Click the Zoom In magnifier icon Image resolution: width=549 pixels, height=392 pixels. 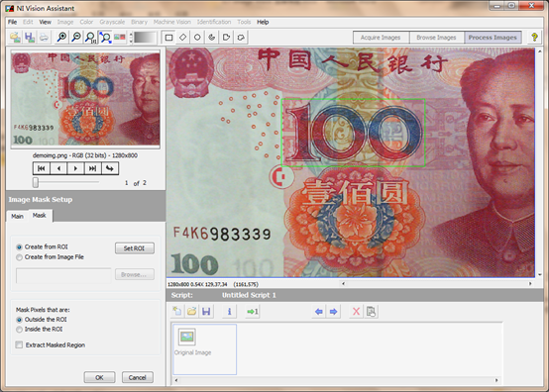tap(62, 37)
